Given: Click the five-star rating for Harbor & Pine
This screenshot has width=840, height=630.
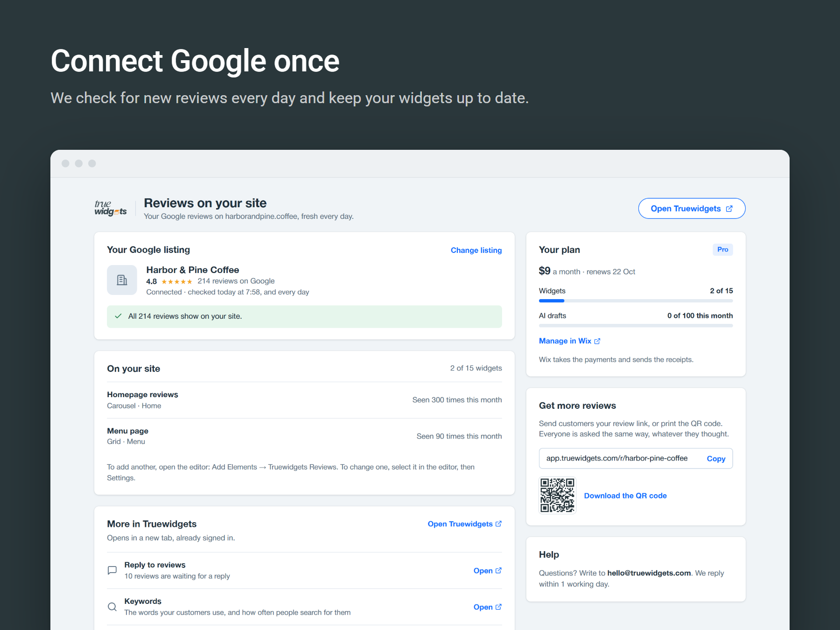Looking at the screenshot, I should (176, 281).
